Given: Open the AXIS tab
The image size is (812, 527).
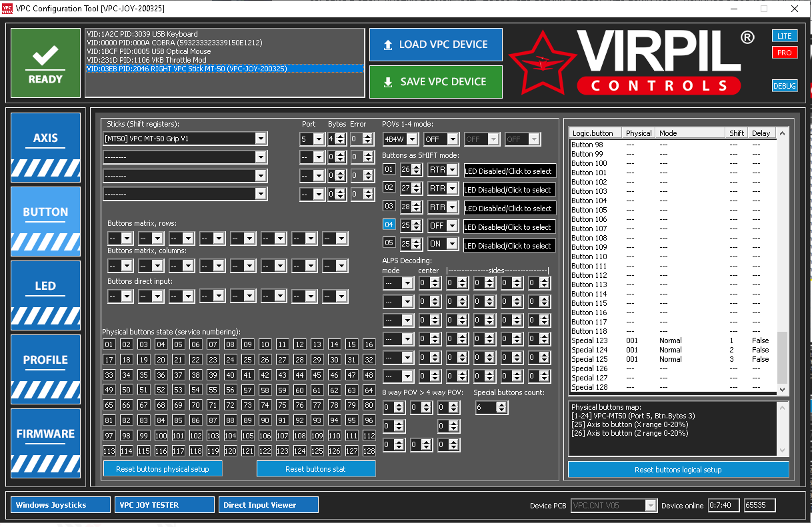Looking at the screenshot, I should [x=45, y=147].
